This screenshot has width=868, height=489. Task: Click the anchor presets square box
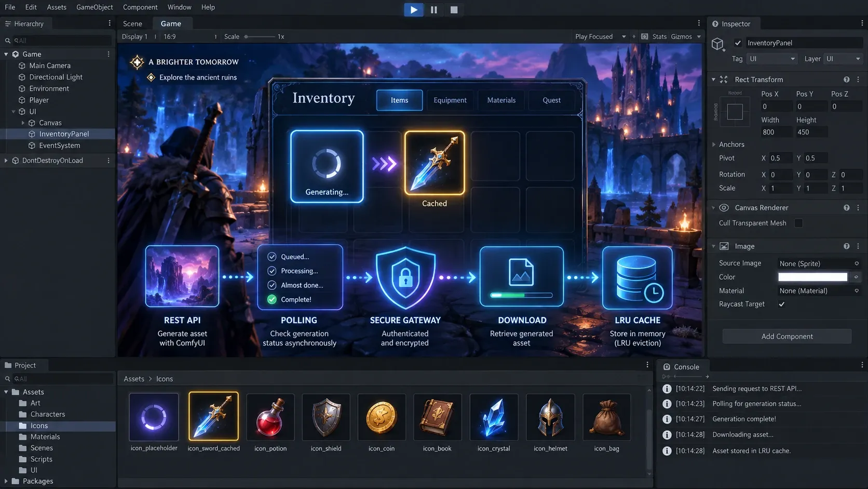(x=735, y=112)
